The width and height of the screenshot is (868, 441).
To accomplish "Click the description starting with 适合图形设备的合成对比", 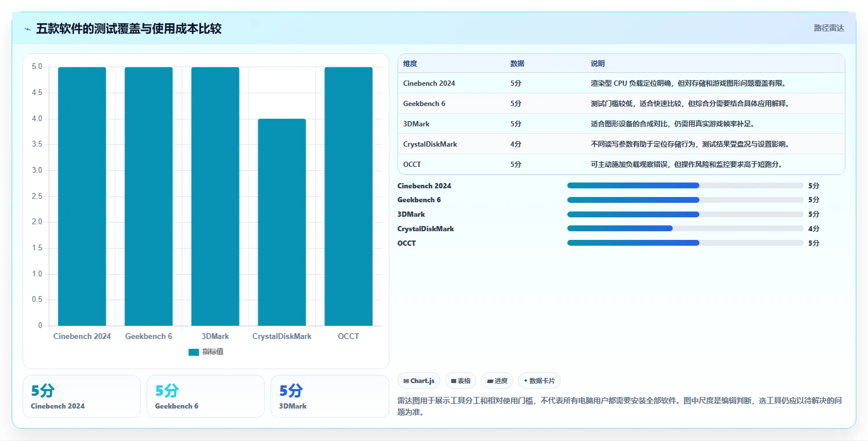I will click(673, 124).
